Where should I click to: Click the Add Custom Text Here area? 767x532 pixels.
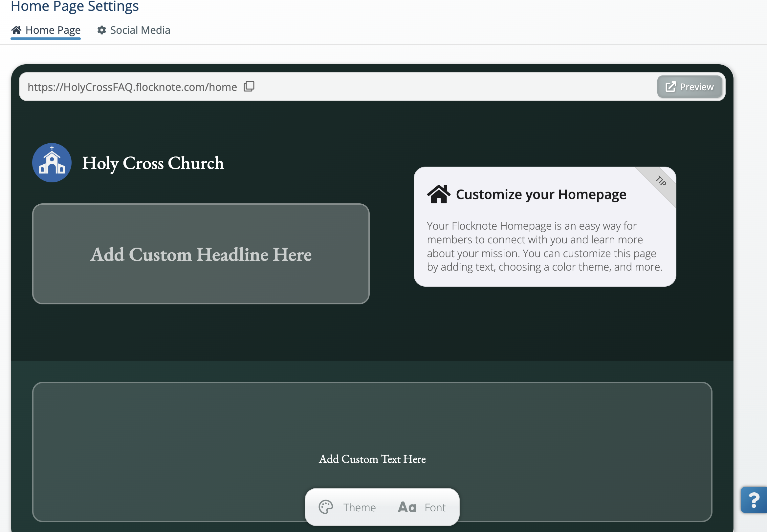(372, 459)
